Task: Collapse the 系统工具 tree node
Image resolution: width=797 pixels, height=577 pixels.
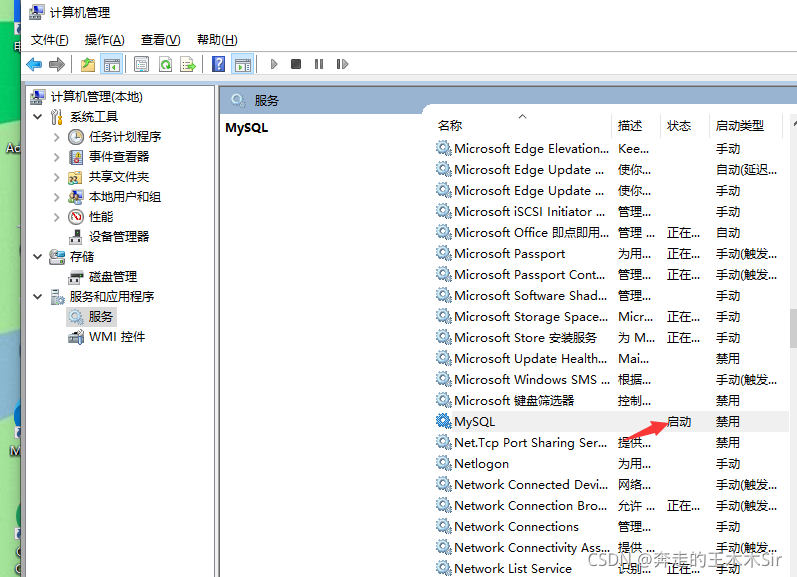Action: pos(37,116)
